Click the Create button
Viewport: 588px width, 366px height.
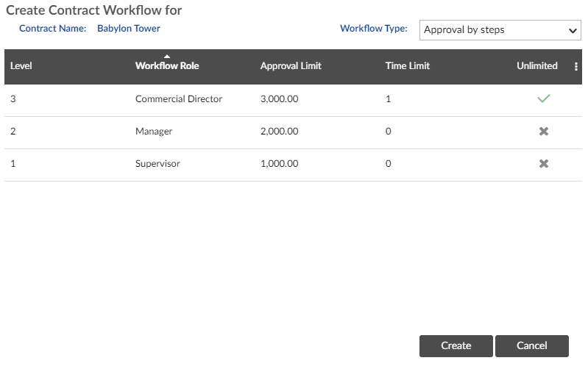456,345
